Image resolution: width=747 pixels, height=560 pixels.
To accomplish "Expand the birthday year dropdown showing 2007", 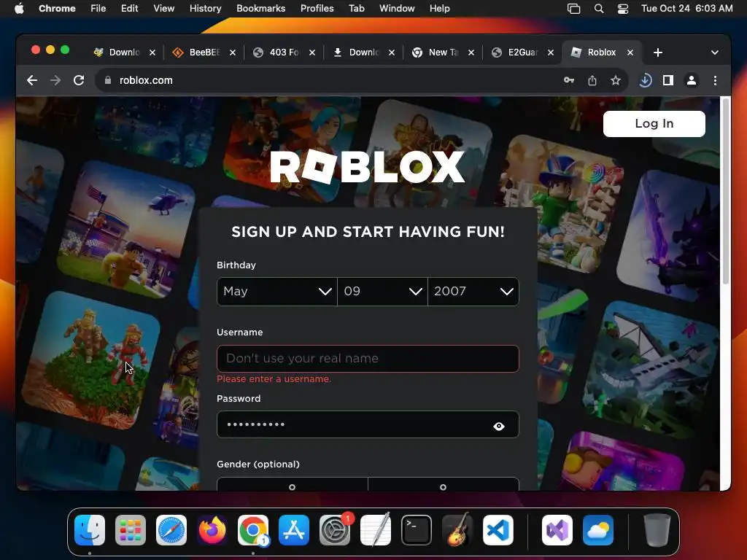I will coord(473,292).
